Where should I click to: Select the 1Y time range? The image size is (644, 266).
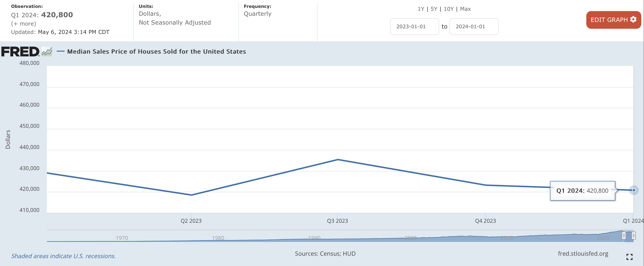421,9
